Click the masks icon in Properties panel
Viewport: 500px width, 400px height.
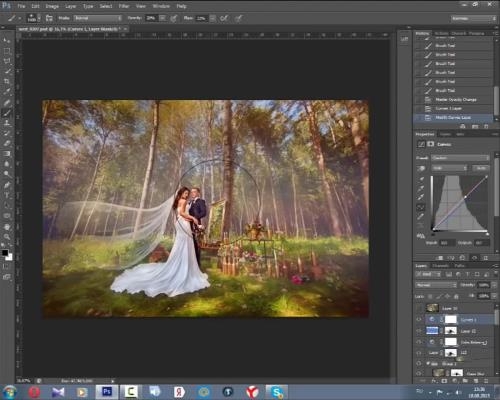[x=431, y=144]
